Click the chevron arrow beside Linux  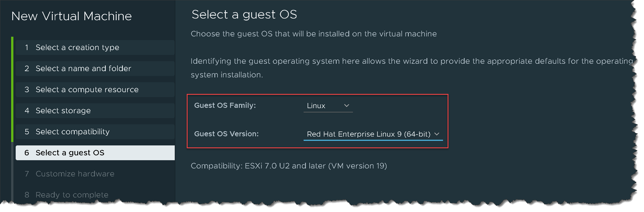tap(346, 106)
